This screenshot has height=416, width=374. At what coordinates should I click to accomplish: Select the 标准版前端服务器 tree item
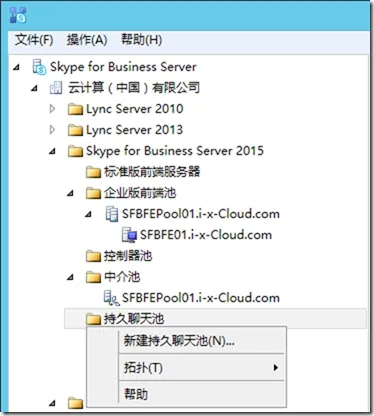152,172
